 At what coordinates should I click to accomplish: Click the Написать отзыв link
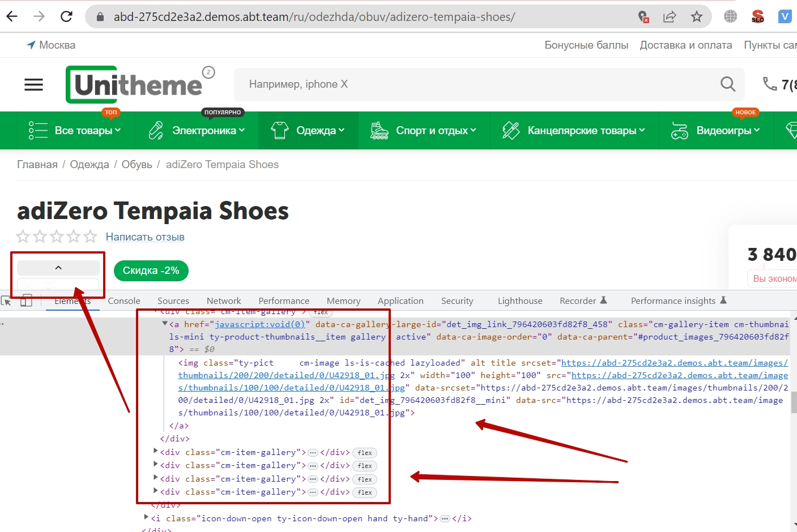coord(145,237)
